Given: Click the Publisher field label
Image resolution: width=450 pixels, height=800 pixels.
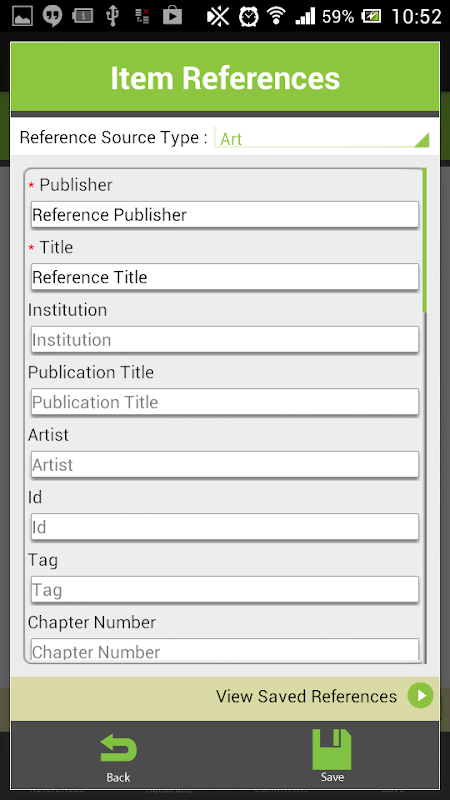Looking at the screenshot, I should click(x=76, y=185).
